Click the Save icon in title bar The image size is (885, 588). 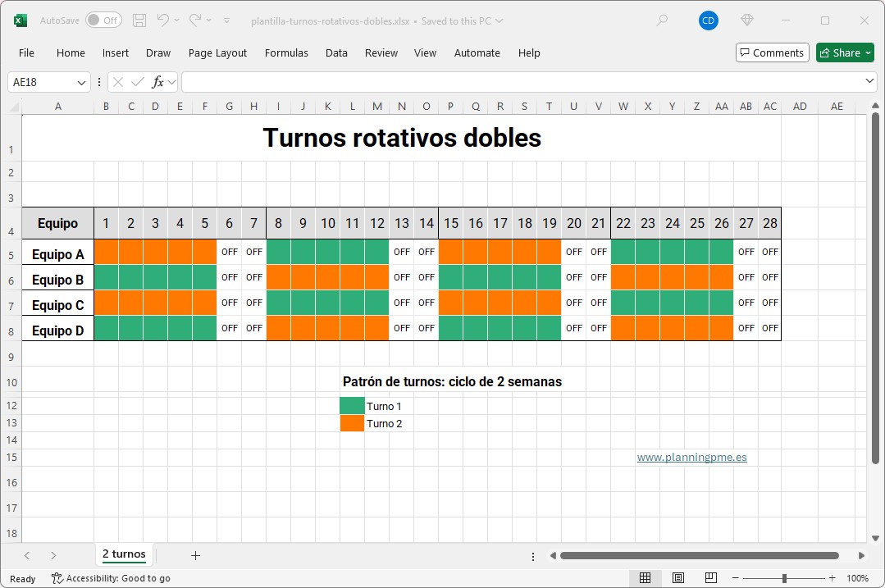tap(139, 21)
